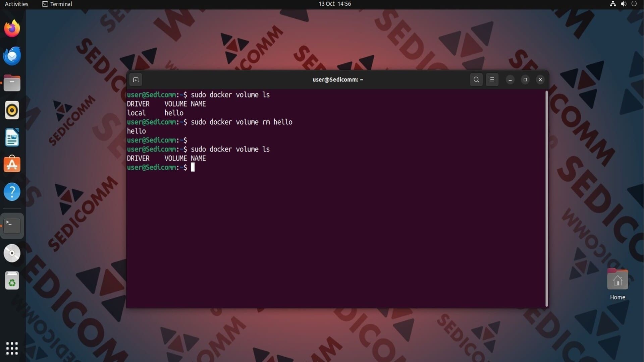This screenshot has width=644, height=362.
Task: Maximize the Terminal window
Action: 525,80
